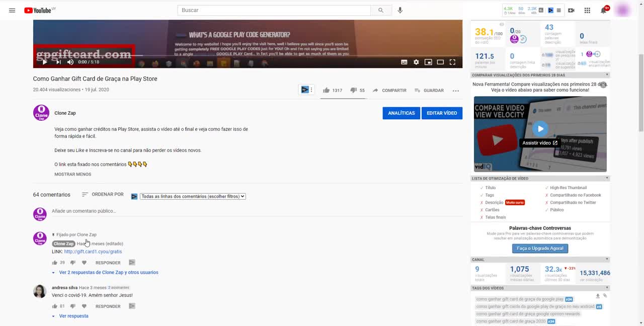Image resolution: width=644 pixels, height=326 pixels.
Task: Expand Ver respuesta under andresa silva
Action: coord(70,316)
